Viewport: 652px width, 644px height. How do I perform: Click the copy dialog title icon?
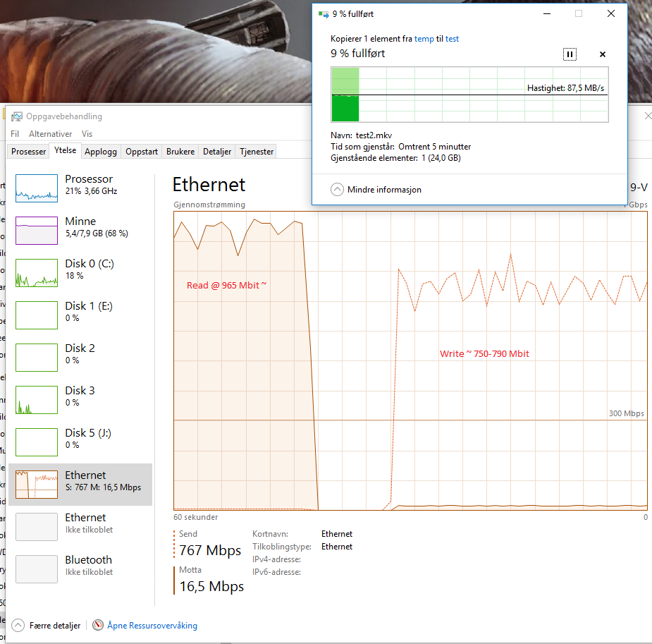pos(323,14)
